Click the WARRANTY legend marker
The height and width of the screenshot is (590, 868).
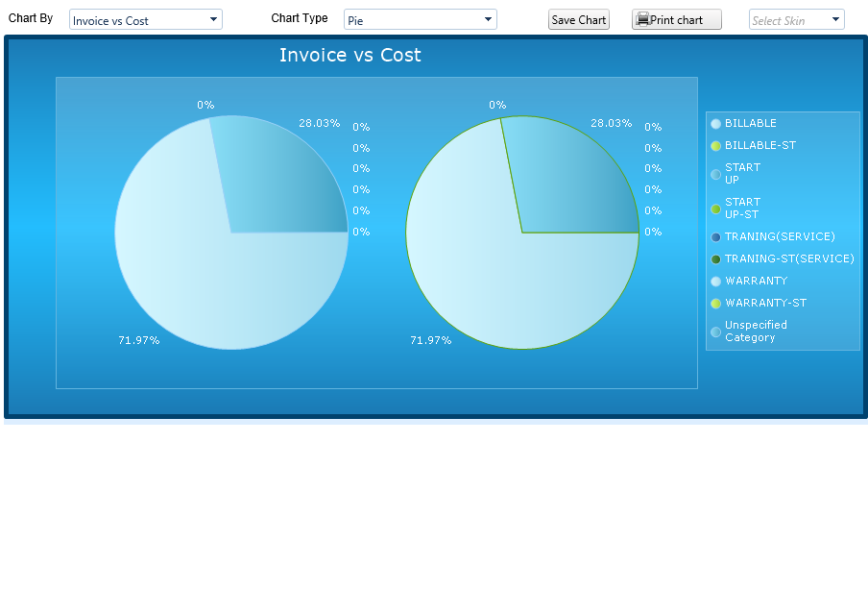pos(715,282)
